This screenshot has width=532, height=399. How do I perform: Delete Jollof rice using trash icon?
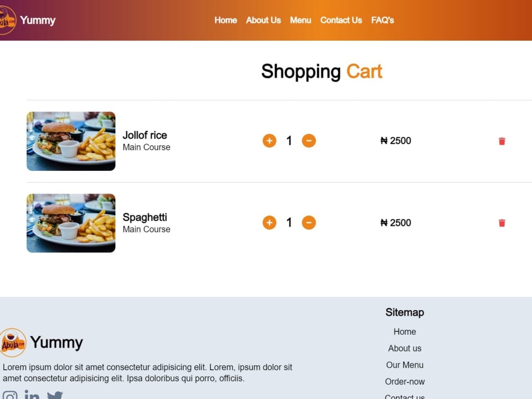502,141
